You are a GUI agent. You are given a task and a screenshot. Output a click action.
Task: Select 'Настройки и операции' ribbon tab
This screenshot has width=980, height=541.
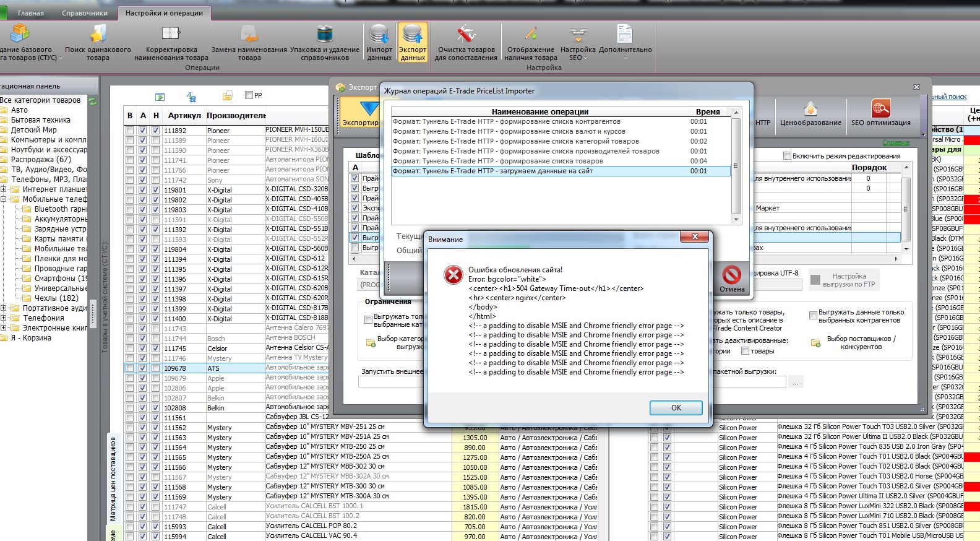(x=164, y=13)
